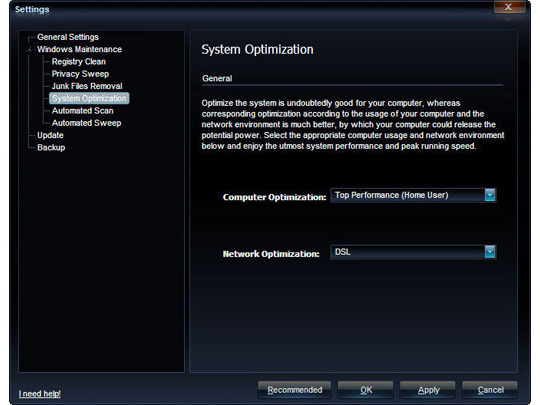Open Automated Sweep settings

click(86, 123)
